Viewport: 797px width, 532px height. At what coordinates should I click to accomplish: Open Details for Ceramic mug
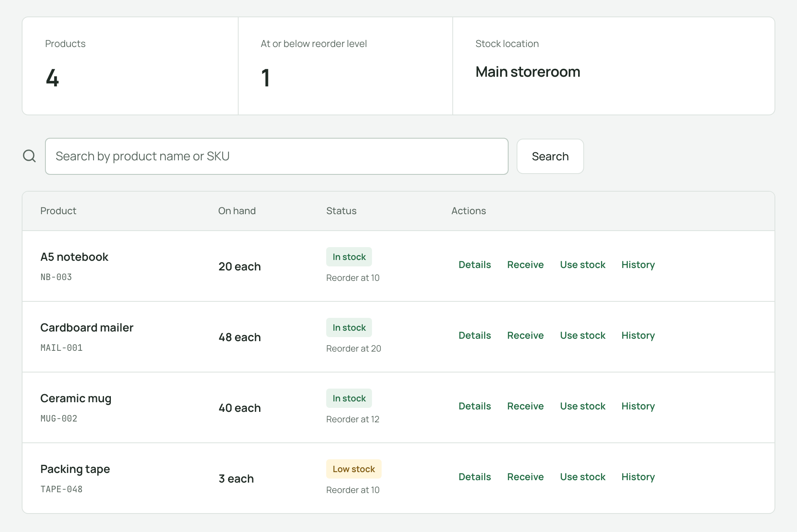point(475,406)
